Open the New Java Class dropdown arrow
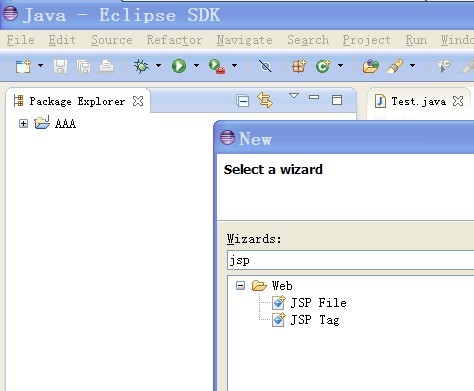474x391 pixels. point(340,65)
